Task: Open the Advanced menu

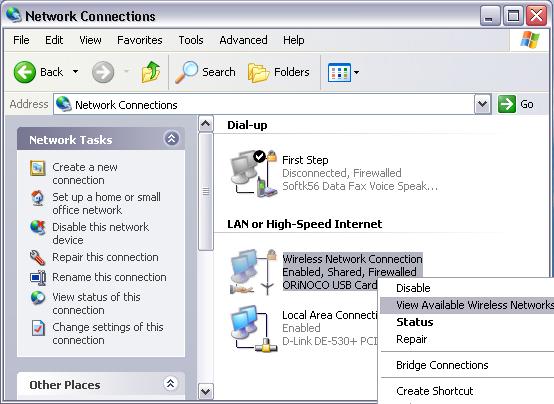Action: [243, 40]
